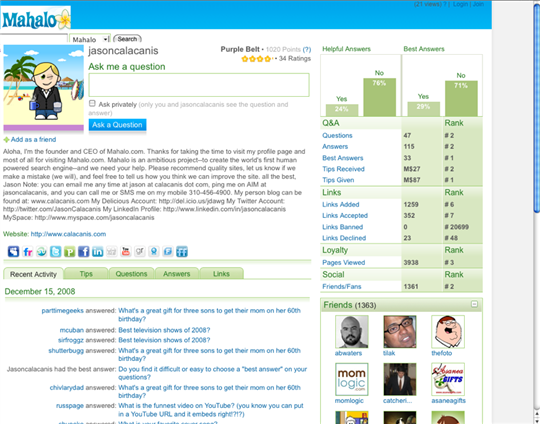
Task: Open the sirfroggz user link
Action: tap(71, 340)
